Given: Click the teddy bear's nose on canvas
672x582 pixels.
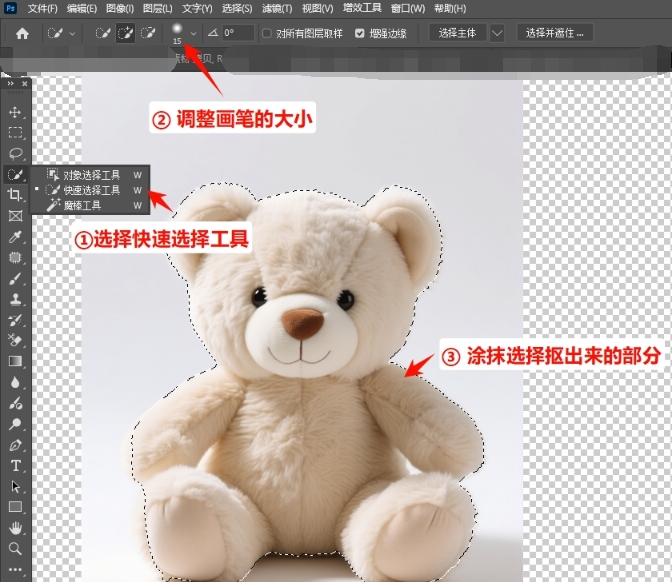Looking at the screenshot, I should pyautogui.click(x=302, y=324).
